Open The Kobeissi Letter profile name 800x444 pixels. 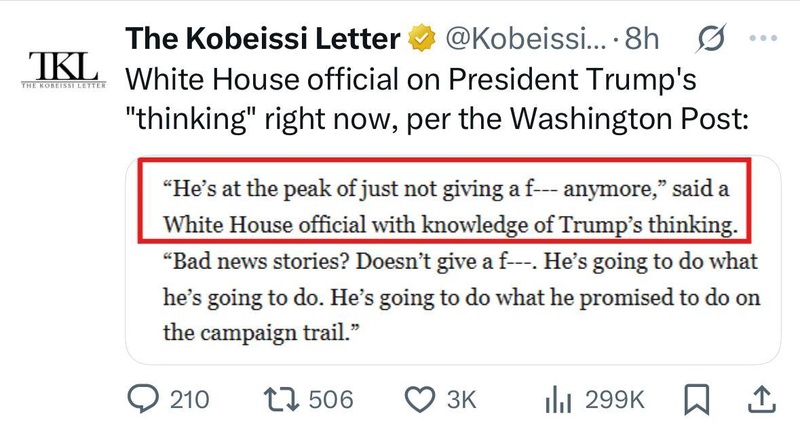click(x=263, y=38)
